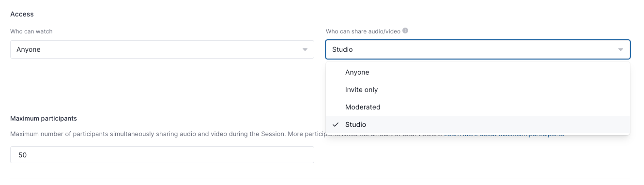
Task: Open Learn more about maximum participants link
Action: coord(504,134)
